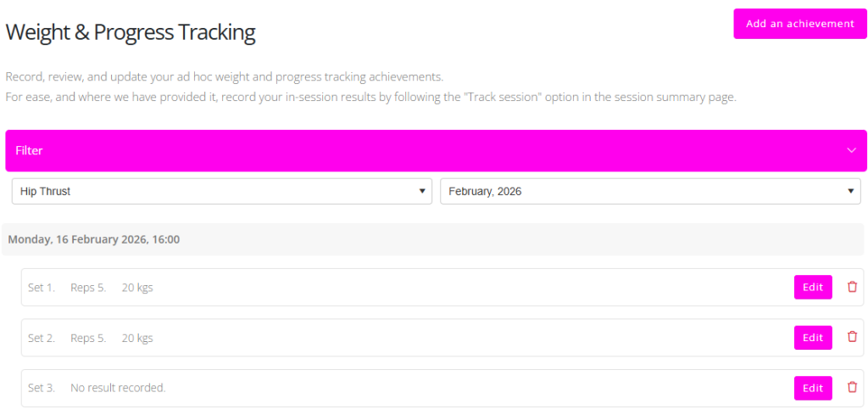Click the Set 2 label

tap(42, 338)
